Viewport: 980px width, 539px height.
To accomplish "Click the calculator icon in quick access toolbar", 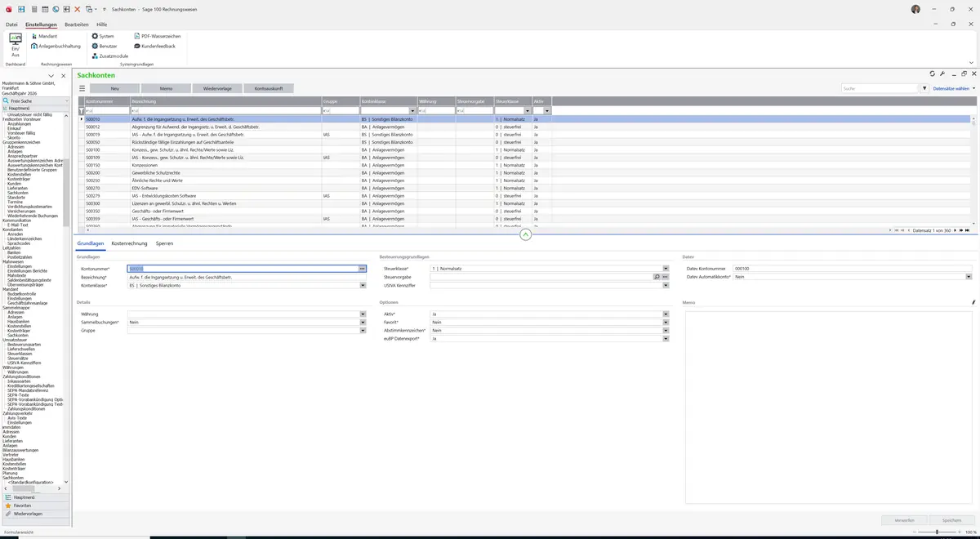I will pyautogui.click(x=33, y=8).
